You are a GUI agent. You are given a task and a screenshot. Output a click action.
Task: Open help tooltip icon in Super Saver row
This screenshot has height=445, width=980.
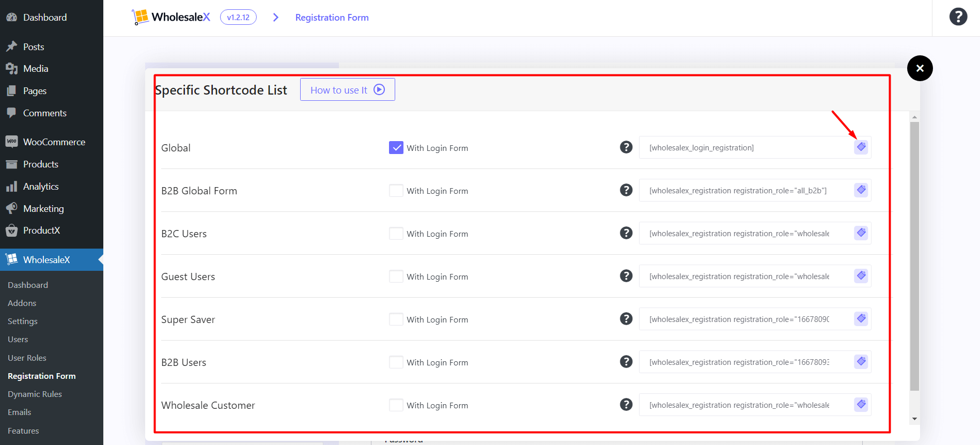(626, 319)
